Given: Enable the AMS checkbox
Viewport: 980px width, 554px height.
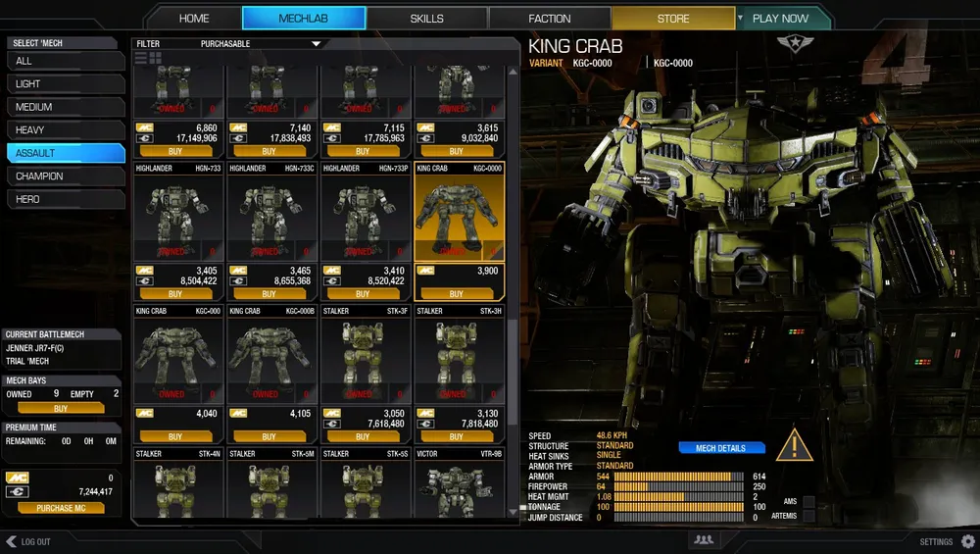Looking at the screenshot, I should tap(808, 502).
